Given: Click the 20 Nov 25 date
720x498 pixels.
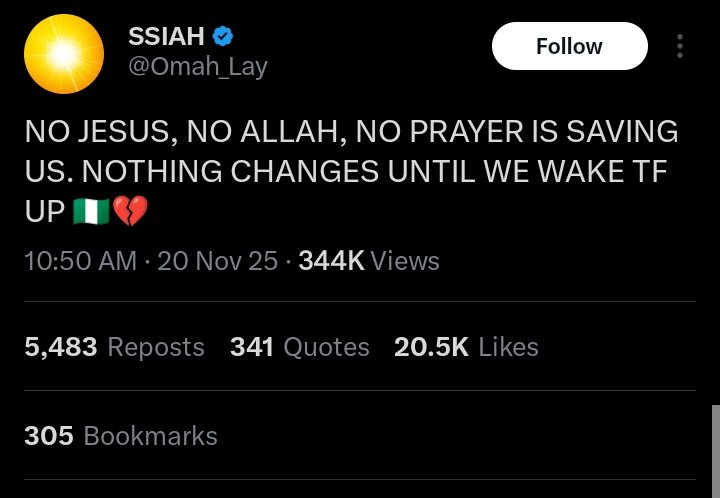Looking at the screenshot, I should click(217, 261).
